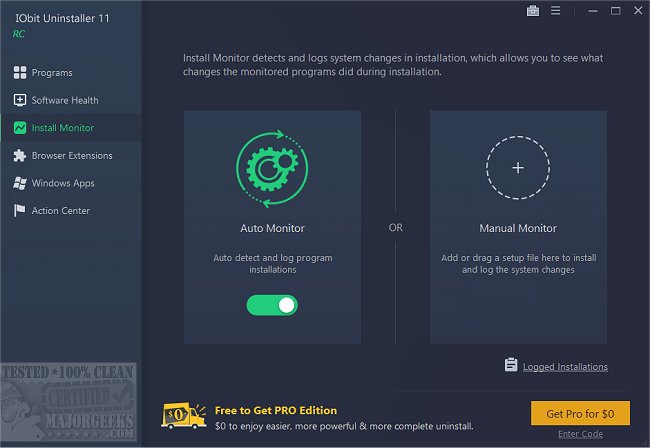
Task: Click the yellow $0 truck icon
Action: click(184, 416)
